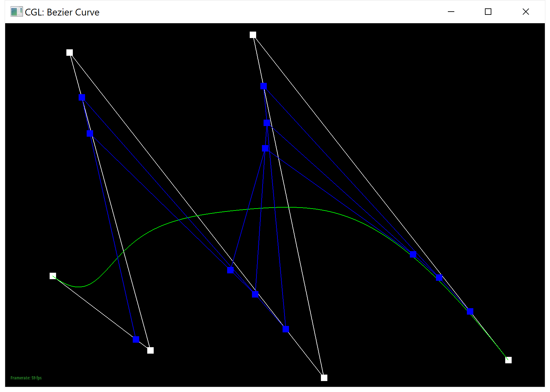Select the highest blue intermediate point
Image resolution: width=550 pixels, height=392 pixels.
[x=263, y=86]
